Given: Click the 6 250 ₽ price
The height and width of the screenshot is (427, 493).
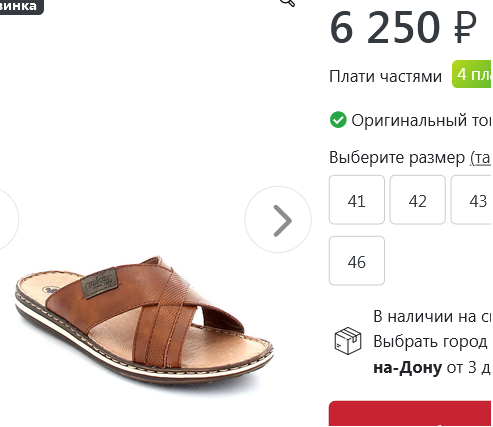Looking at the screenshot, I should tap(403, 27).
